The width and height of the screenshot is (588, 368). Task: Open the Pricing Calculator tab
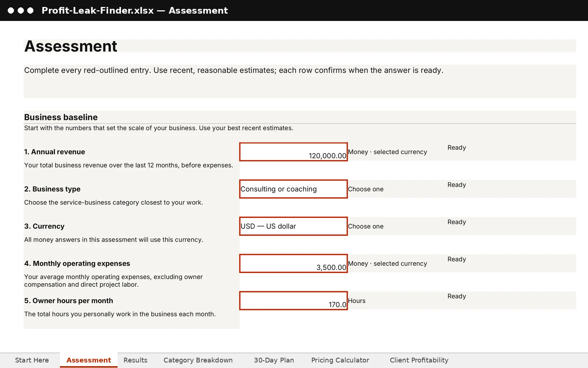340,360
